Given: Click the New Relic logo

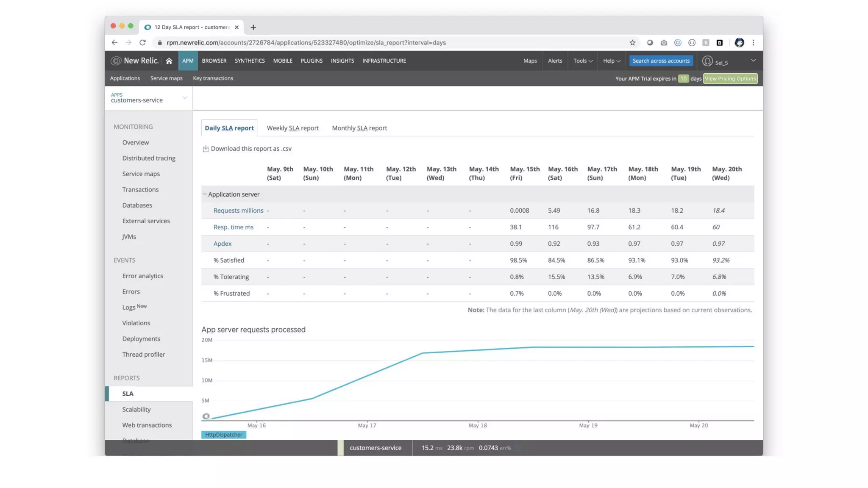Looking at the screenshot, I should pos(134,61).
